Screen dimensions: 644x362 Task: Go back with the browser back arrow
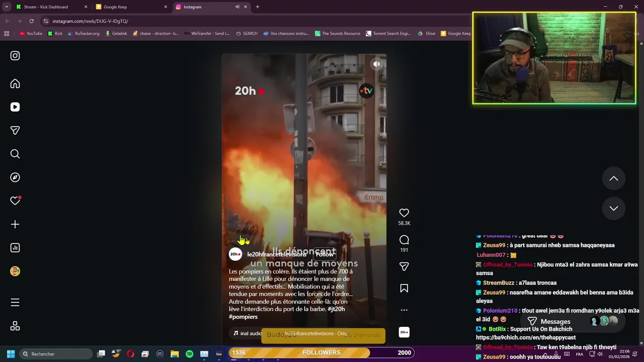(x=7, y=21)
